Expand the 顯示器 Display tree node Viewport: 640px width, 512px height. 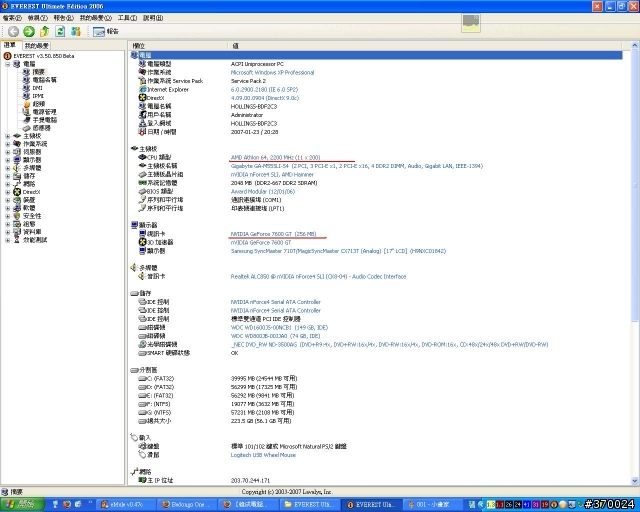click(7, 160)
